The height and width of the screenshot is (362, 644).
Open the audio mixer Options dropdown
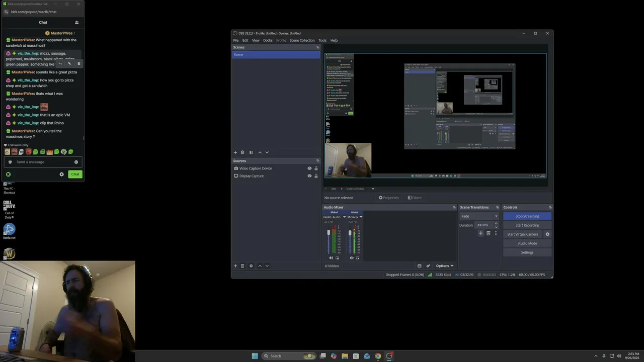(x=444, y=266)
